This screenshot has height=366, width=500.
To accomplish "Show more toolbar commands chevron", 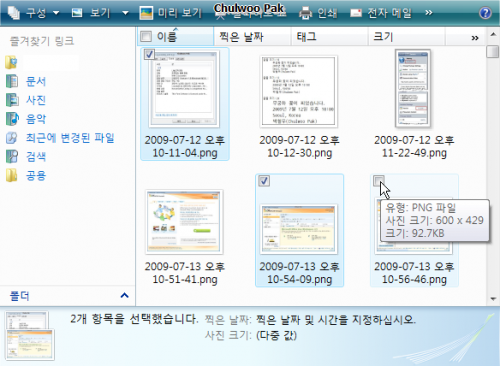I will (x=429, y=13).
